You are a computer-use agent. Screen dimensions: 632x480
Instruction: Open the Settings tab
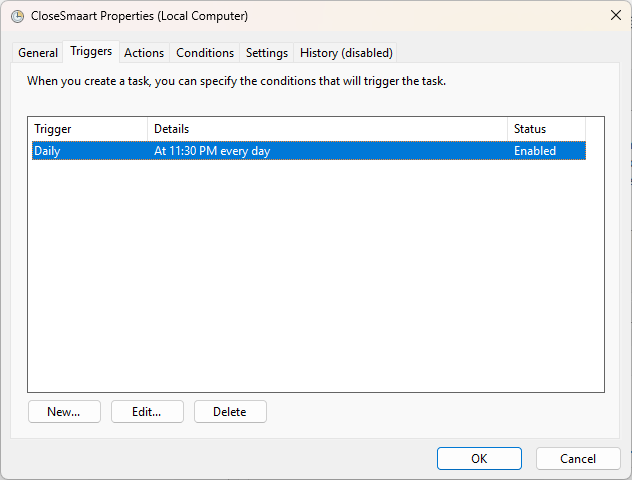tap(267, 53)
